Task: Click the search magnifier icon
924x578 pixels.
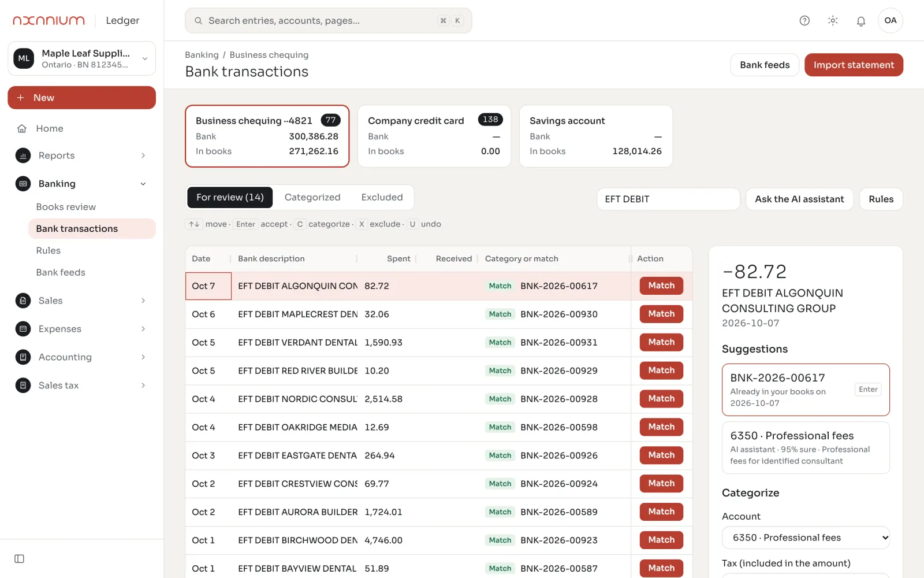Action: click(198, 21)
